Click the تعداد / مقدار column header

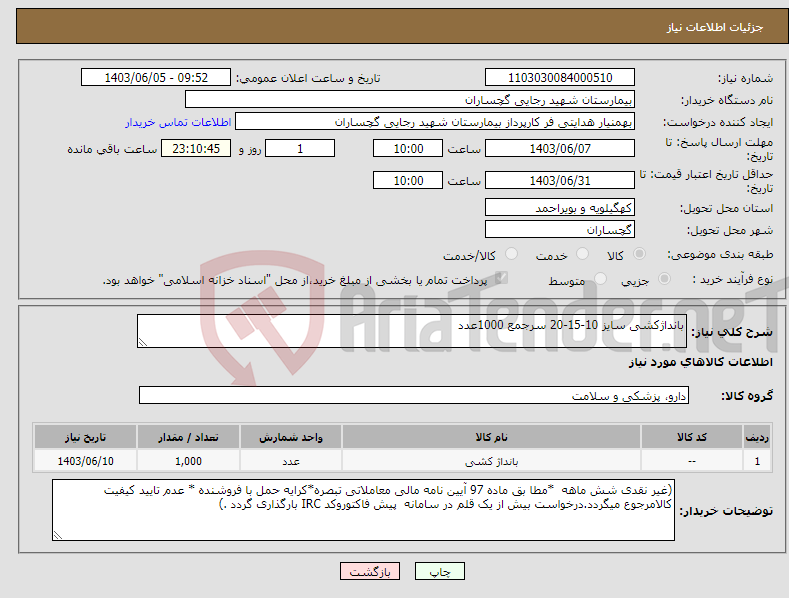point(188,437)
